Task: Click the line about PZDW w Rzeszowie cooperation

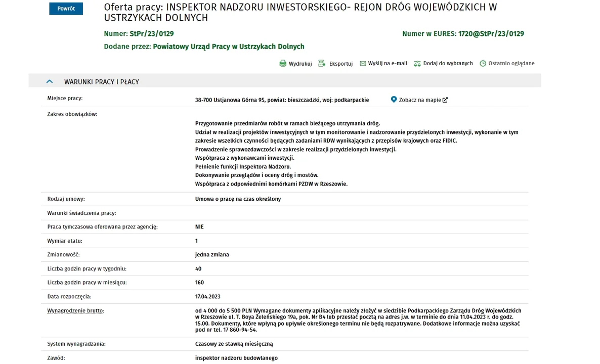Action: [271, 184]
